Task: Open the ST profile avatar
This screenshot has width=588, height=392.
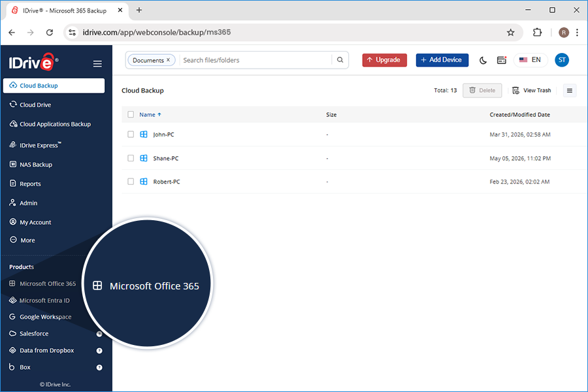Action: [x=562, y=60]
